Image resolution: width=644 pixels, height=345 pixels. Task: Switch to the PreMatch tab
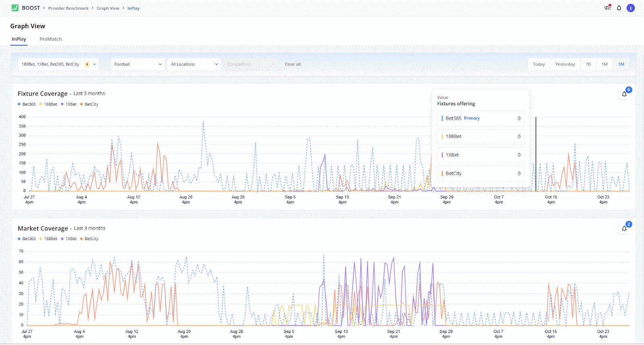tap(51, 39)
